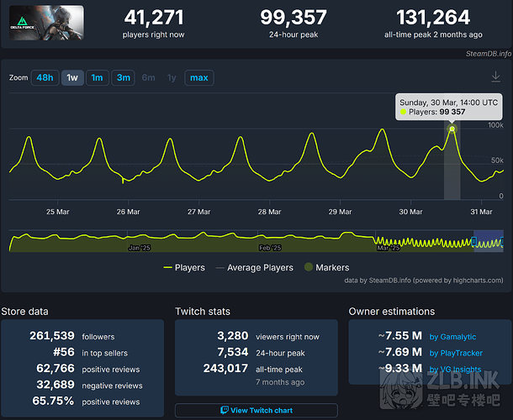
Task: Set chart zoom to 6m
Action: pos(149,78)
